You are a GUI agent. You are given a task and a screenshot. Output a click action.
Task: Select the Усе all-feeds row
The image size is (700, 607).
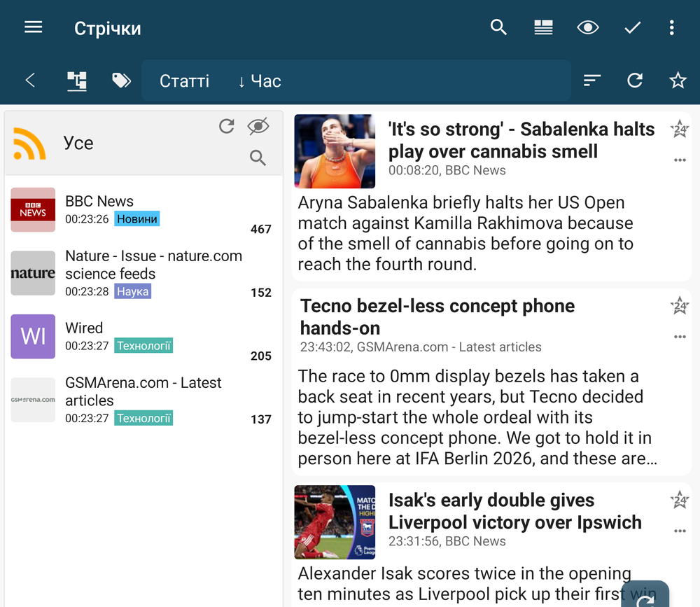click(143, 143)
